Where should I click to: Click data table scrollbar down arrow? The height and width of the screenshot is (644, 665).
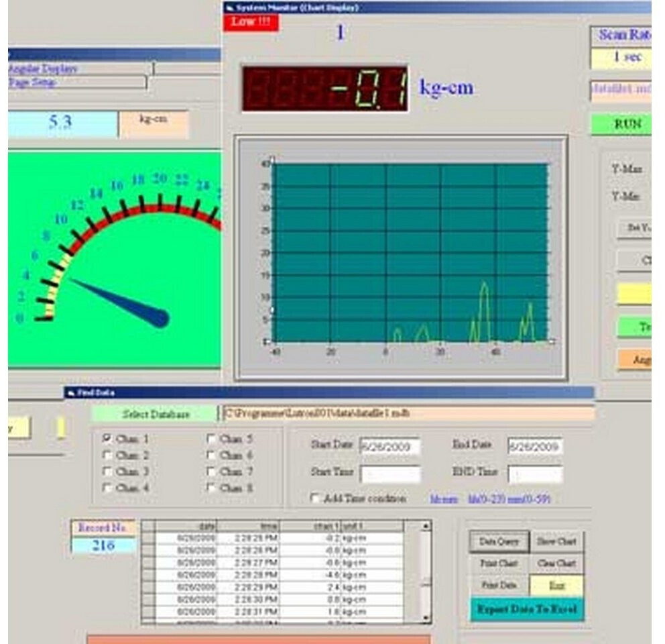click(x=426, y=618)
